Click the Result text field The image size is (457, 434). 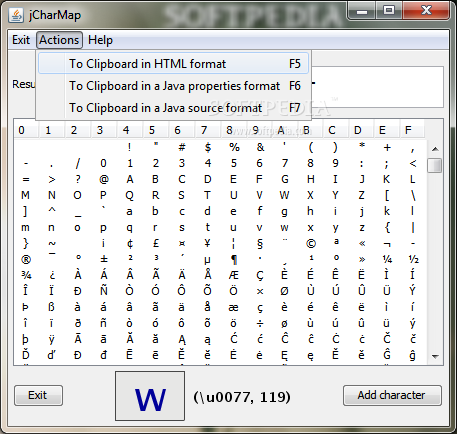click(x=377, y=87)
